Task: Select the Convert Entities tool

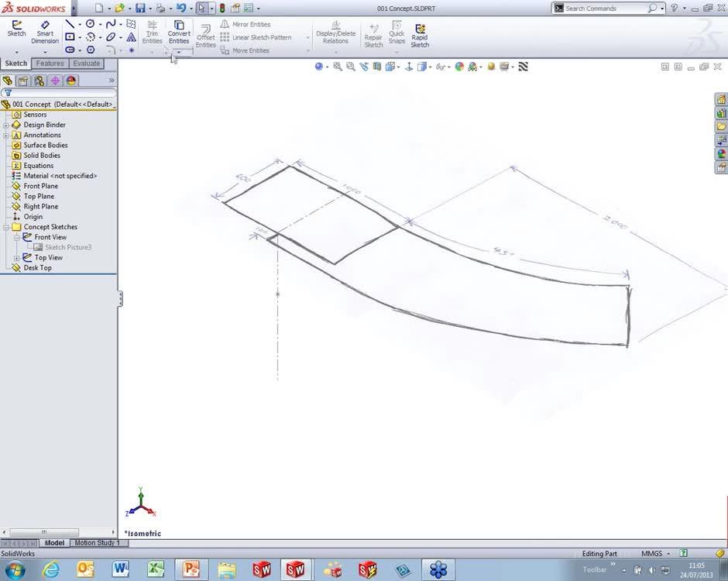Action: pyautogui.click(x=179, y=33)
